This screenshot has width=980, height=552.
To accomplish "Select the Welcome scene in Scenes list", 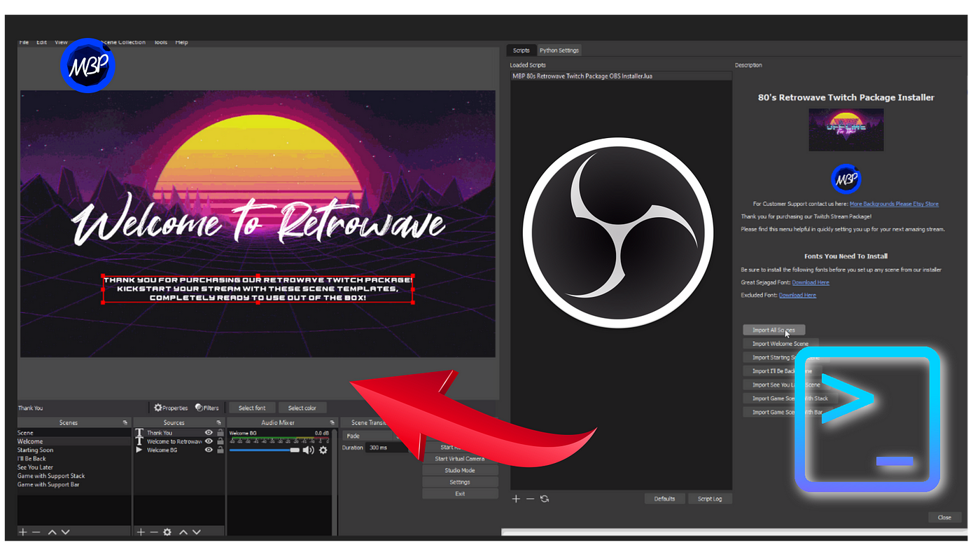I will pyautogui.click(x=74, y=441).
